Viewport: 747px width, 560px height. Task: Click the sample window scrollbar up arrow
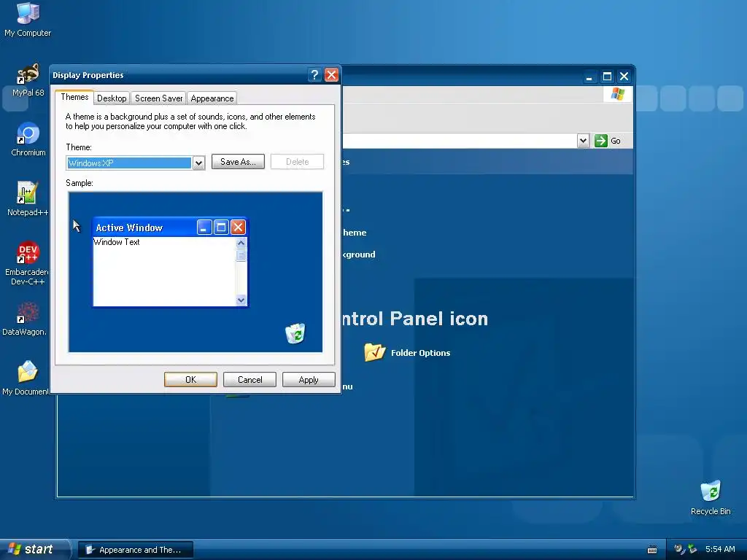click(x=241, y=243)
